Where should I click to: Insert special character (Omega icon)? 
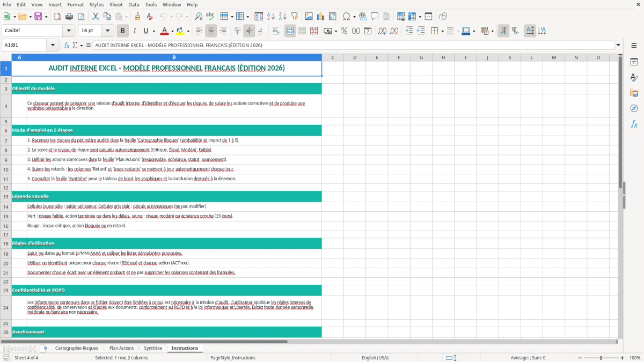346,17
